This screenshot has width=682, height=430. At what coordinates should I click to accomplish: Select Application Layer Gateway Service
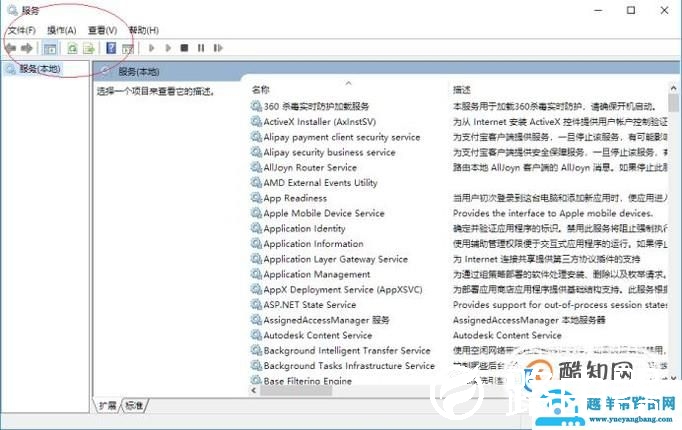[x=335, y=259]
